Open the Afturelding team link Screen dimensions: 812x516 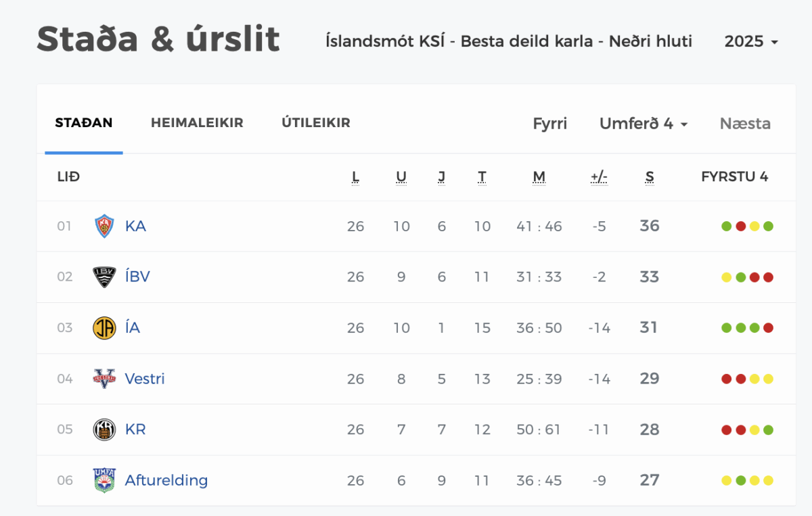166,480
